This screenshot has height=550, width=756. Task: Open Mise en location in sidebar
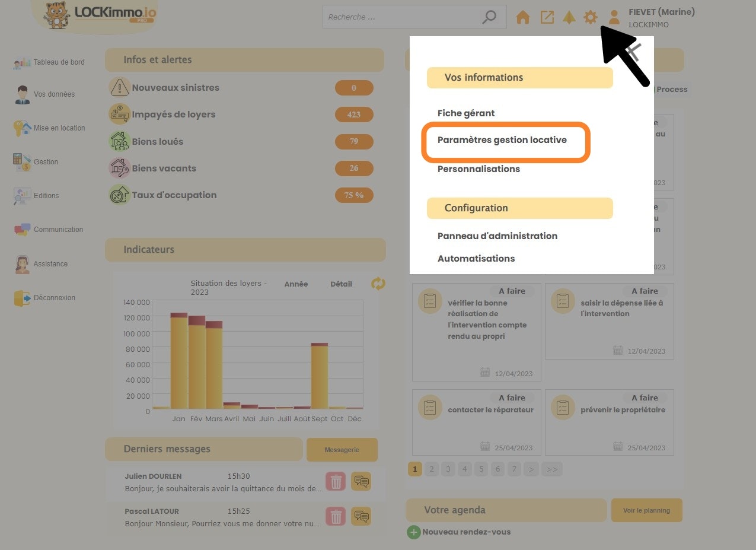[x=59, y=128]
